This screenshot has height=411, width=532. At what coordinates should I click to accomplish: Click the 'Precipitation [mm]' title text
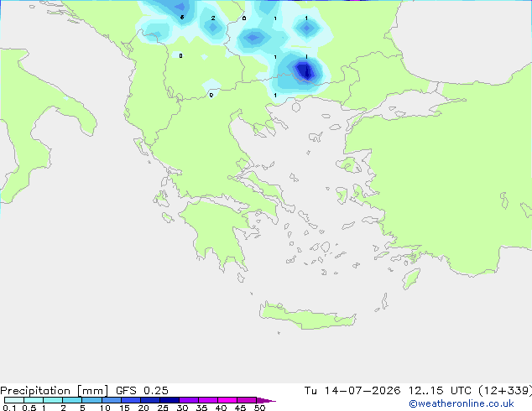(x=54, y=391)
